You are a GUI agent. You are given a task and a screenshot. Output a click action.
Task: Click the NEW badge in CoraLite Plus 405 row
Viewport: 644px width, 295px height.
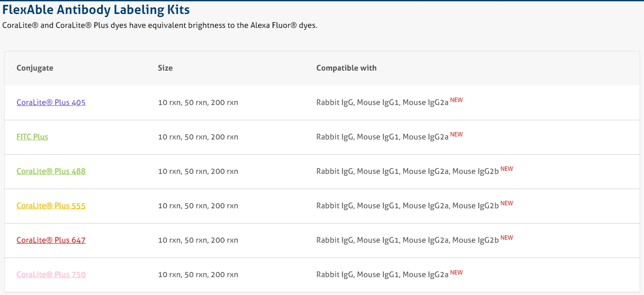click(456, 100)
